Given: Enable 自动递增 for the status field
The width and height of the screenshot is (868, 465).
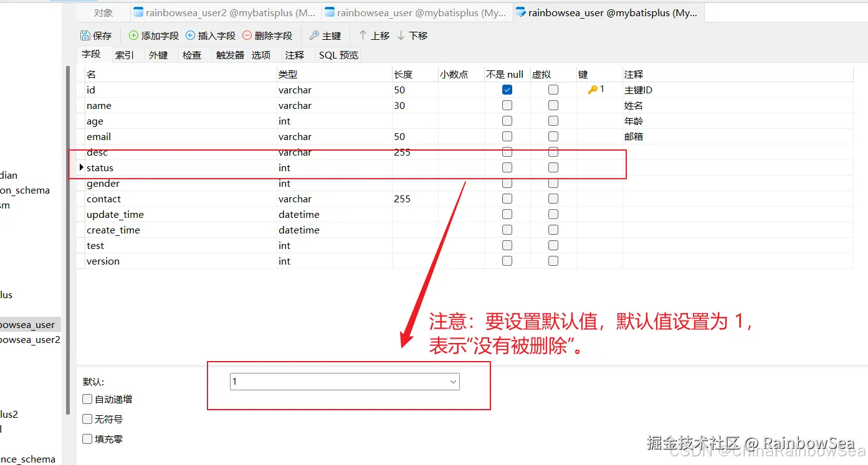Looking at the screenshot, I should pyautogui.click(x=87, y=399).
